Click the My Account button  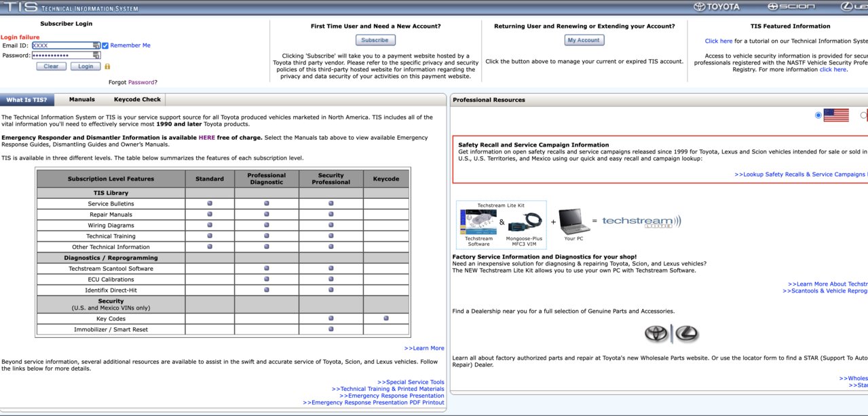(x=584, y=40)
